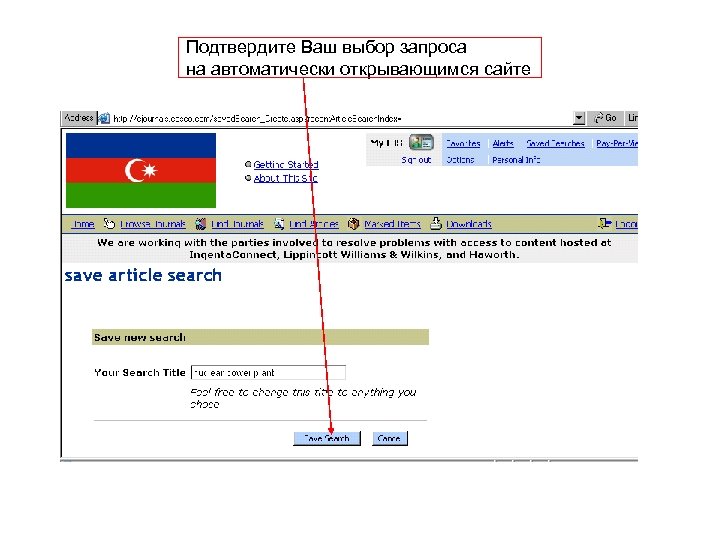Open Marked Items menu item

[x=392, y=224]
